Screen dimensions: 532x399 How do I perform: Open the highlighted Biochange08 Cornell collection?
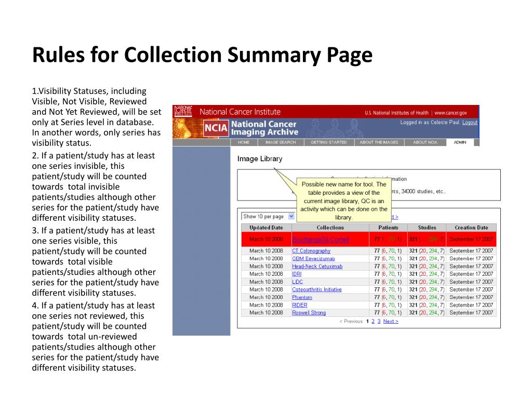click(x=320, y=240)
